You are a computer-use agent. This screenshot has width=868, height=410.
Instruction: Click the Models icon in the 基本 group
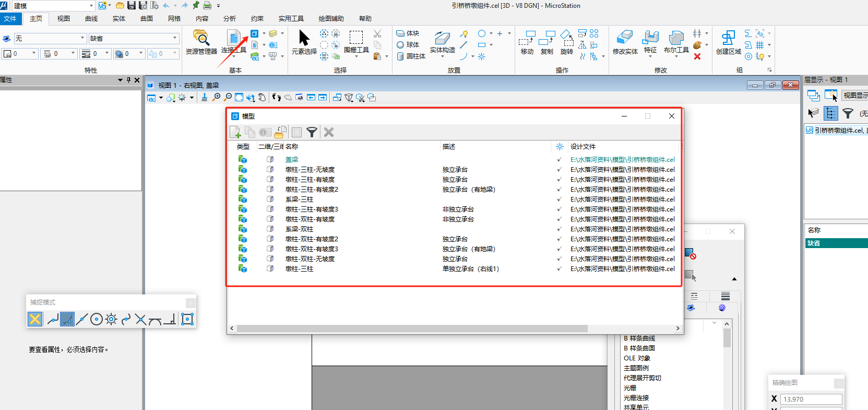click(x=254, y=34)
